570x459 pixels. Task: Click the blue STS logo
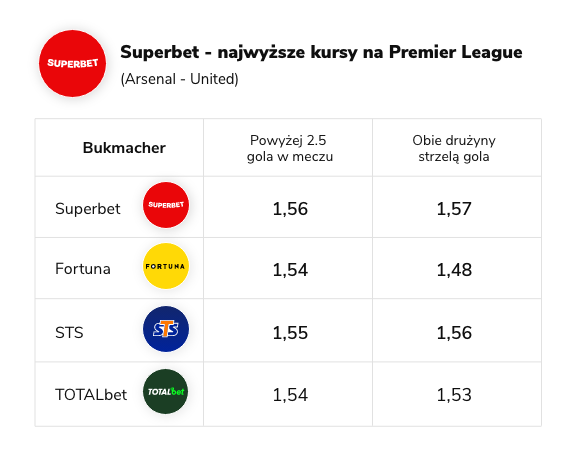(166, 329)
